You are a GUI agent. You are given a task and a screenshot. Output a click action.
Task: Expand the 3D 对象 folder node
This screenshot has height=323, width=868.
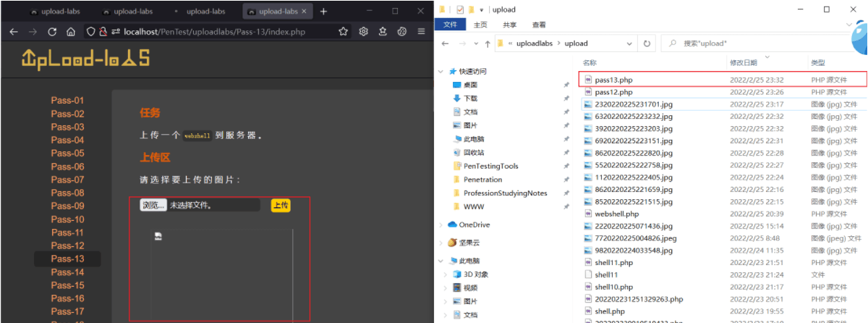pos(445,274)
